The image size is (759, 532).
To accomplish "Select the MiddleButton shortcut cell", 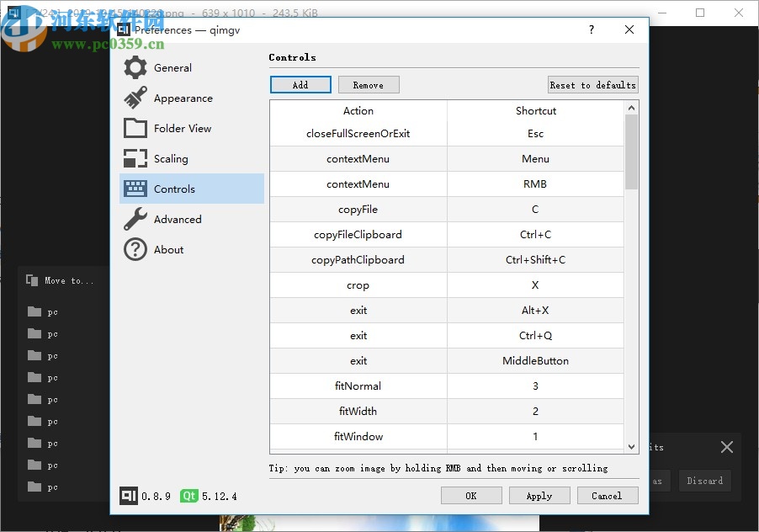I will (x=535, y=360).
